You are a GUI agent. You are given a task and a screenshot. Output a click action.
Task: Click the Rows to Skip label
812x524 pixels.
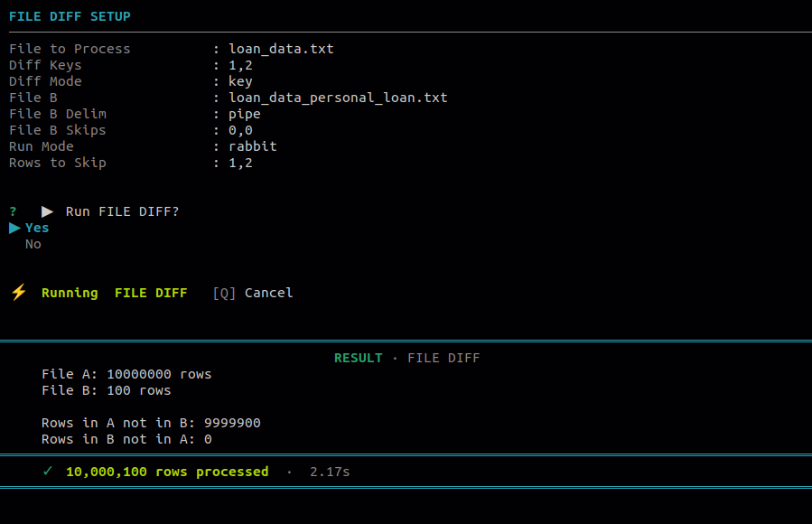point(58,164)
